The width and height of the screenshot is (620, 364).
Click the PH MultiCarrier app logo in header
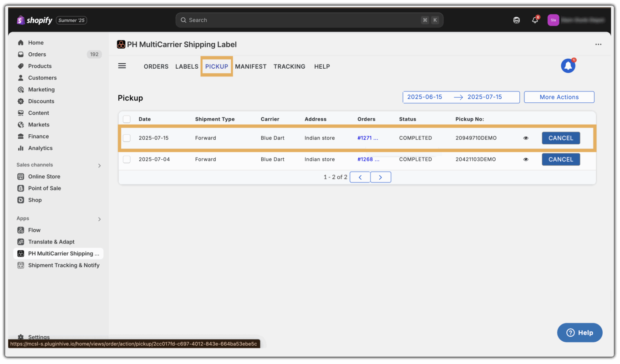pos(121,45)
